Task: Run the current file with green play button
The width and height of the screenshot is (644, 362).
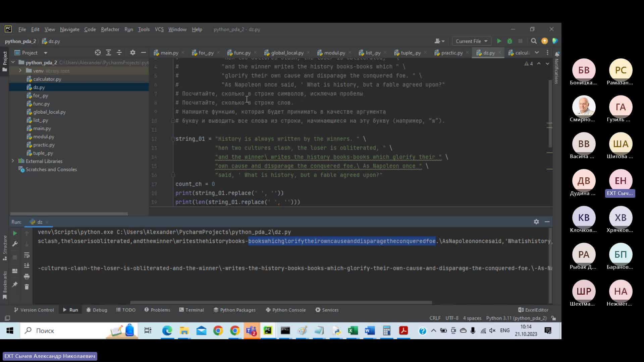Action: pos(499,41)
